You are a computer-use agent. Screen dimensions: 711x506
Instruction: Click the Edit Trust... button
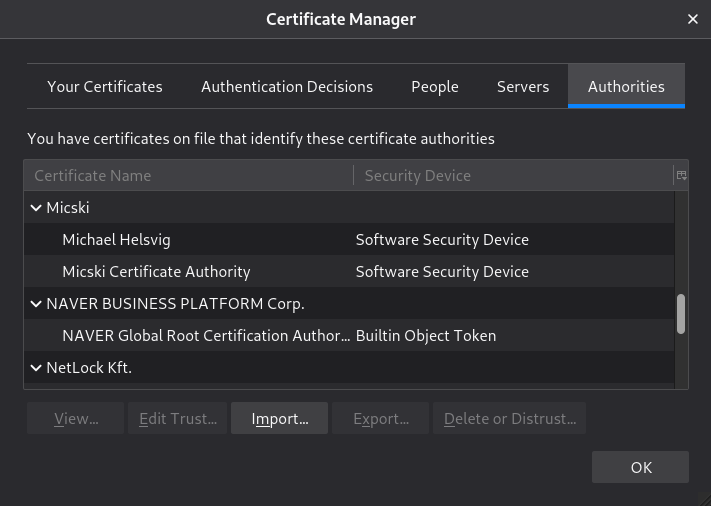(177, 418)
